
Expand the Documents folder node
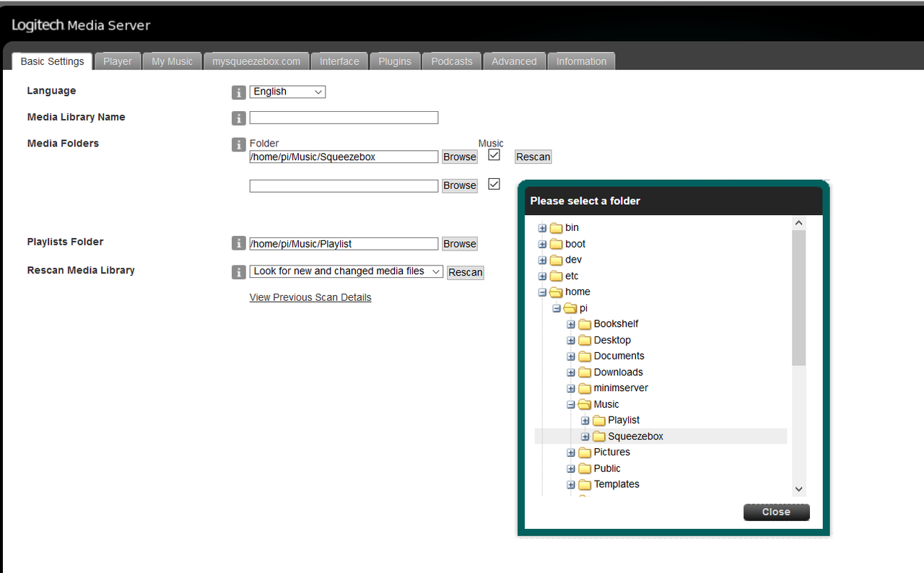point(571,357)
